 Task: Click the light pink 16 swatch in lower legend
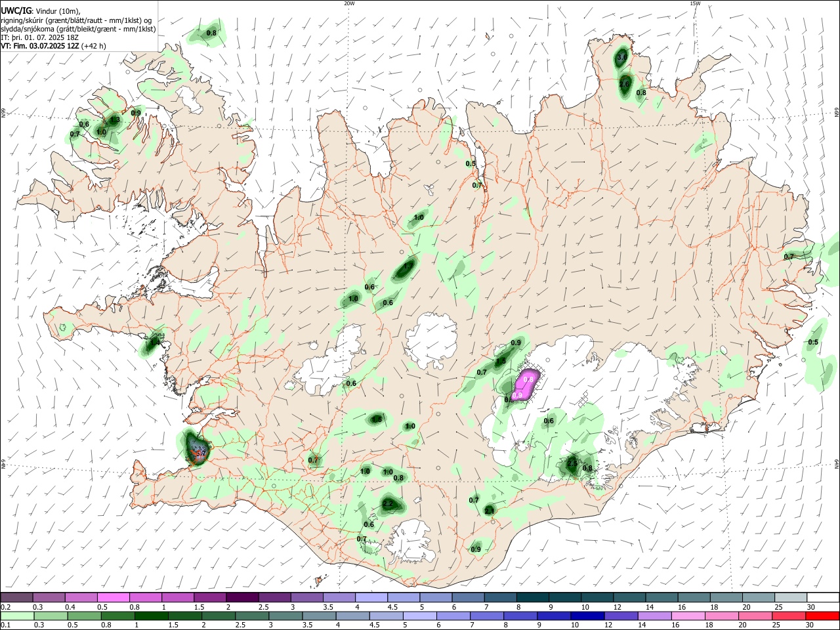[x=688, y=616]
